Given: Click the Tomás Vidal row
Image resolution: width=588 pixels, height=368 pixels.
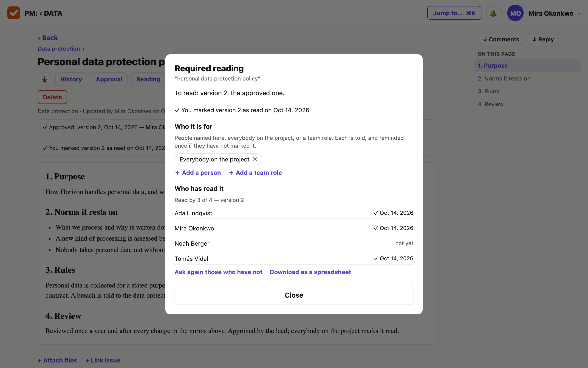Looking at the screenshot, I should click(294, 259).
